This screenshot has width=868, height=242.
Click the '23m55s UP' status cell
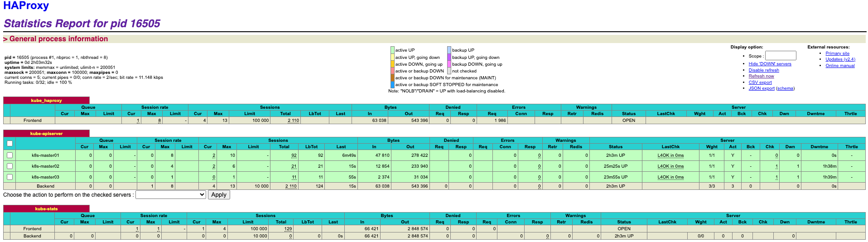coord(615,177)
